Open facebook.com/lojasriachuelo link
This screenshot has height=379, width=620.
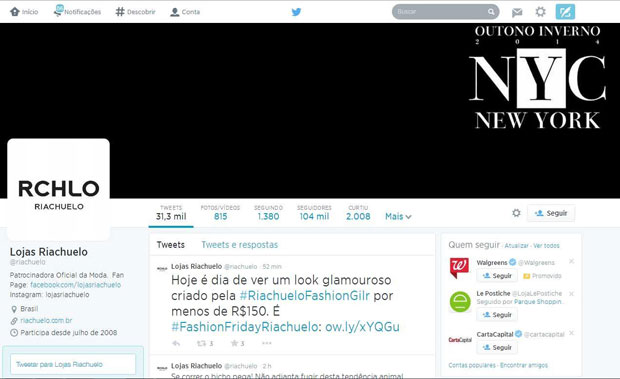click(x=76, y=285)
